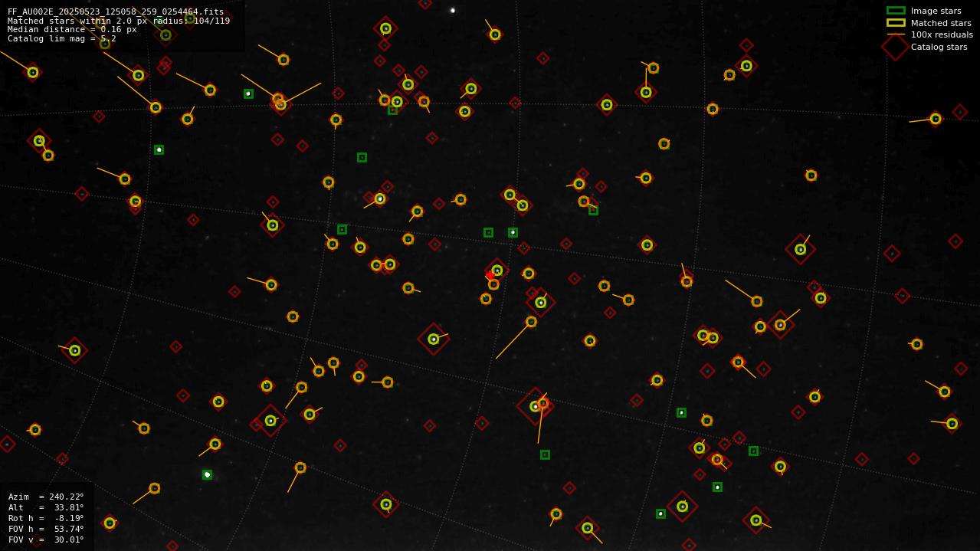Click the green Image stars legend box

pyautogui.click(x=896, y=11)
